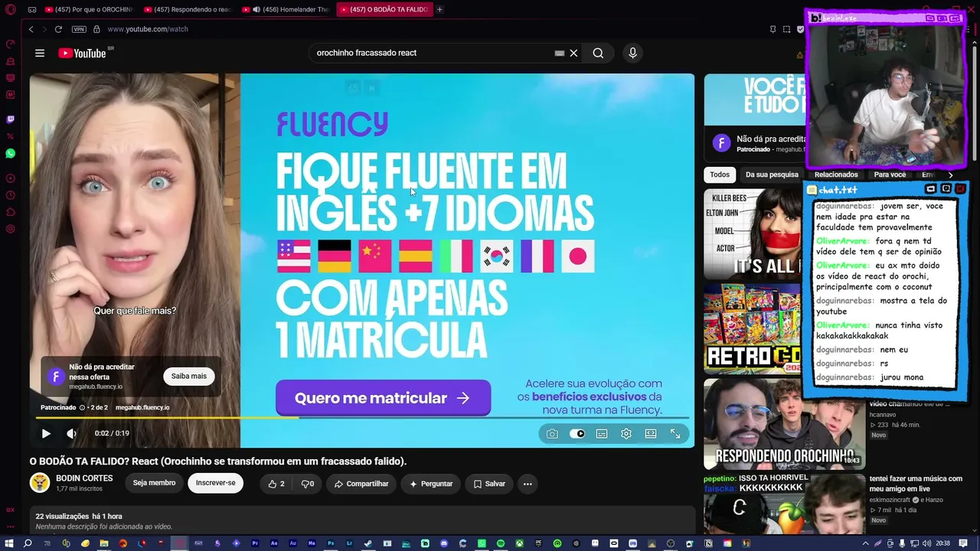This screenshot has height=551, width=980.
Task: Open the YouTube guide hamburger menu
Action: [x=40, y=53]
